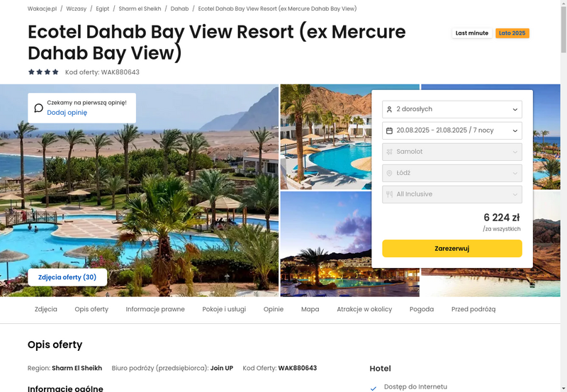Click the yellow Zarezerwuj button
567x392 pixels.
coord(452,248)
